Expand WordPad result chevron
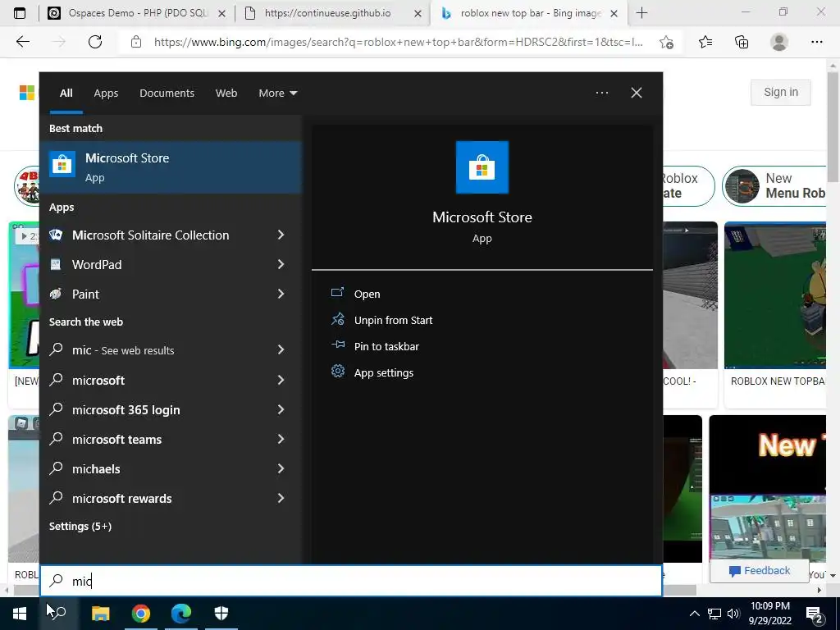840x630 pixels. [281, 264]
